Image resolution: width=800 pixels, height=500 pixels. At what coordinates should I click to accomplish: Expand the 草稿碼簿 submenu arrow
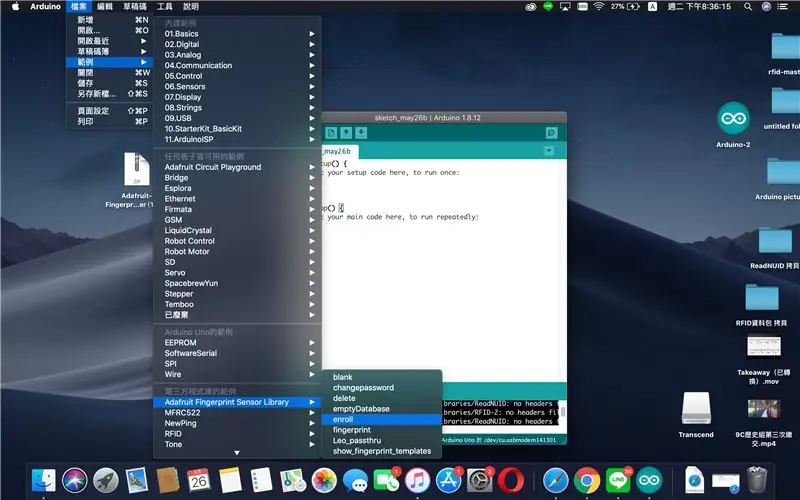click(x=144, y=52)
